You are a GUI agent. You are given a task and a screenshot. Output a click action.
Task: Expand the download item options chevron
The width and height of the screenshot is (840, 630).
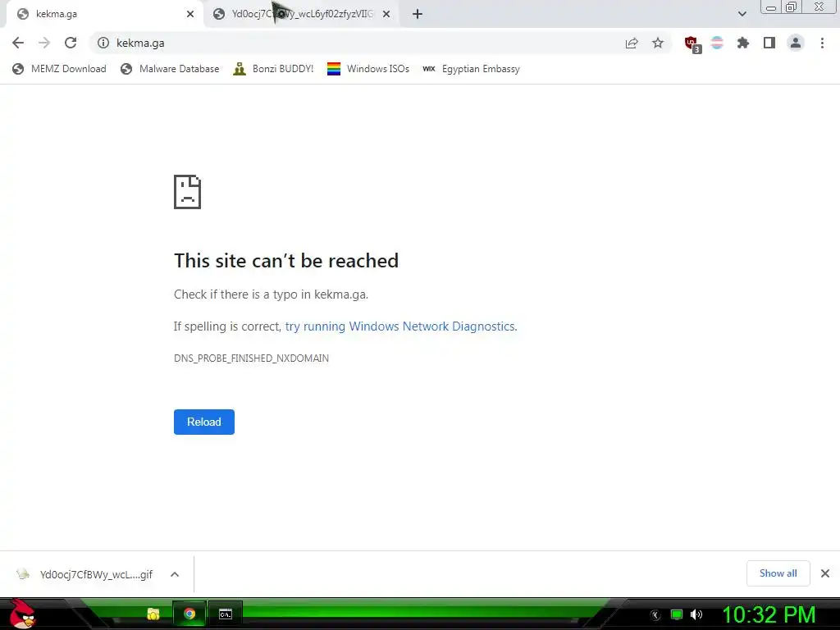coord(175,575)
